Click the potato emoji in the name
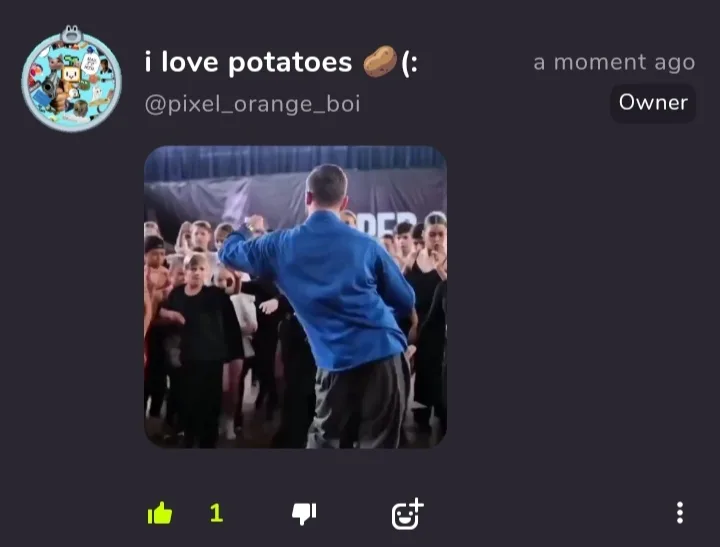Viewport: 720px width, 547px height. point(380,62)
